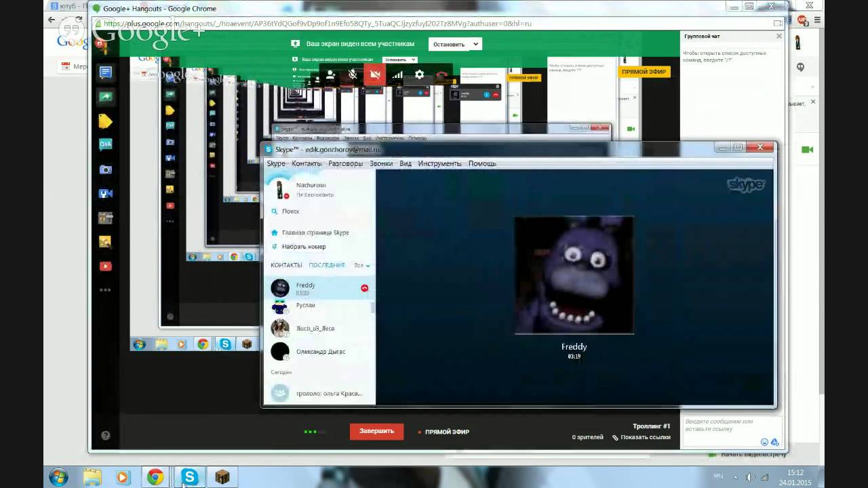Mute the microphone in Hangouts toolbar
868x488 pixels.
[353, 75]
